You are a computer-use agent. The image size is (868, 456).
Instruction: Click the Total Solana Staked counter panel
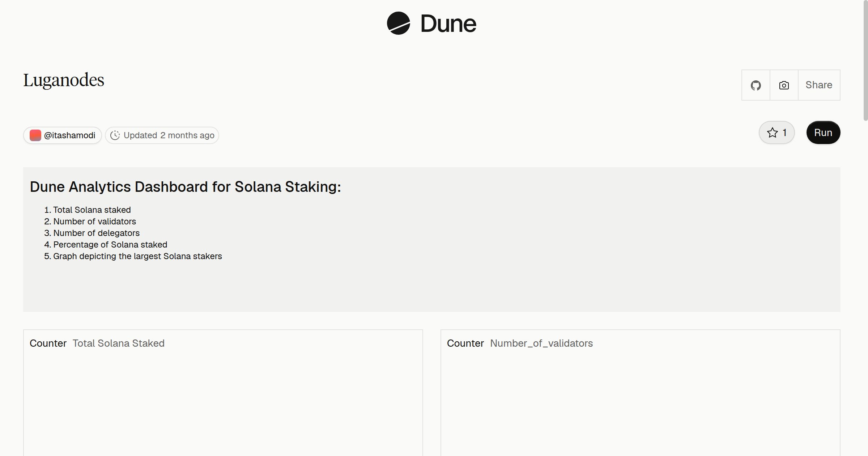(223, 393)
